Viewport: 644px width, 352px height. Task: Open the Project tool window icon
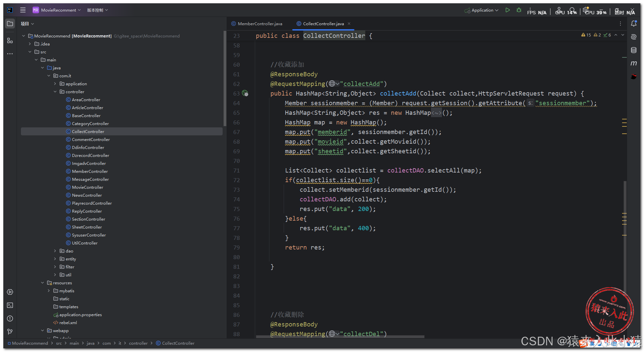tap(10, 24)
